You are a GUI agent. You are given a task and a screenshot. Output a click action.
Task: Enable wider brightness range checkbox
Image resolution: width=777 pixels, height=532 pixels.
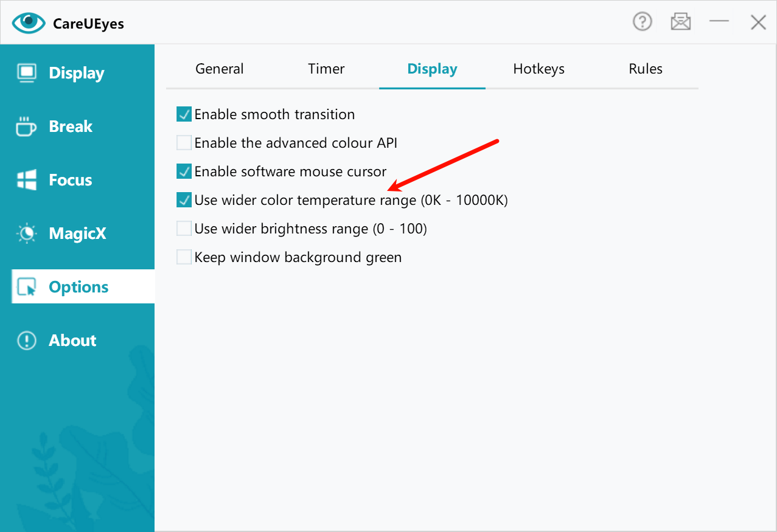[184, 229]
